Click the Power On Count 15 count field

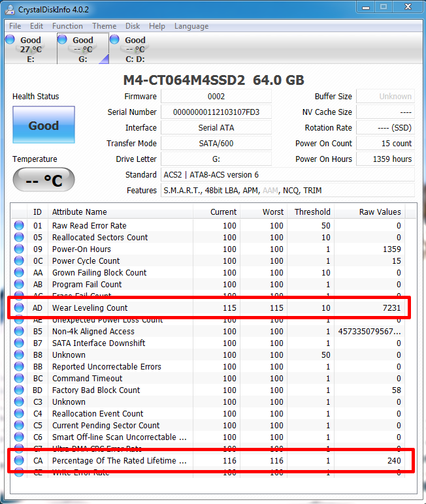[x=385, y=144]
